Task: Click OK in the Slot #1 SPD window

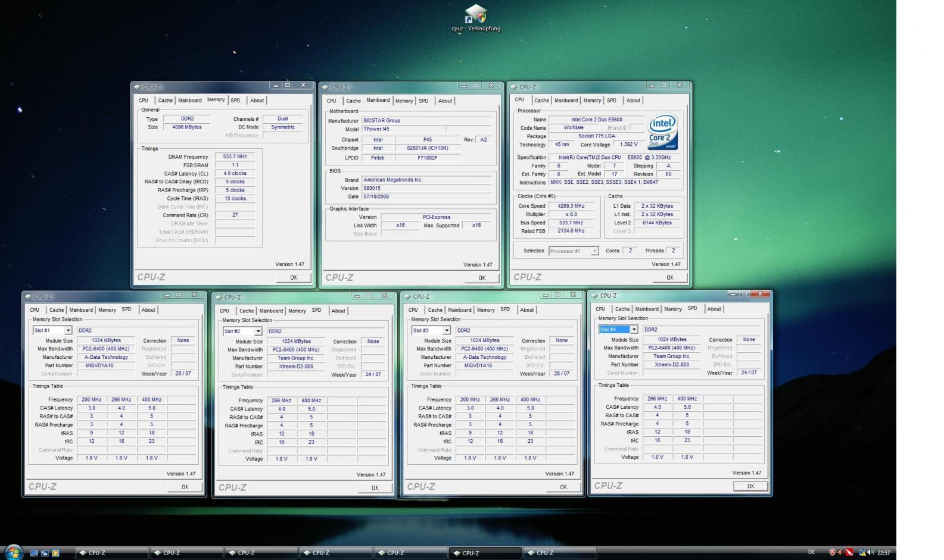Action: click(185, 487)
